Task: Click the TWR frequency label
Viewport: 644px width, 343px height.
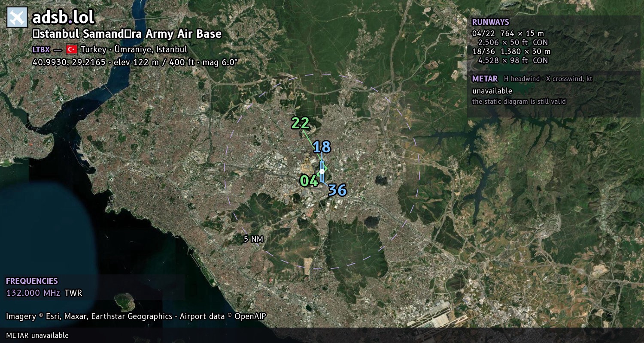Action: click(x=73, y=293)
